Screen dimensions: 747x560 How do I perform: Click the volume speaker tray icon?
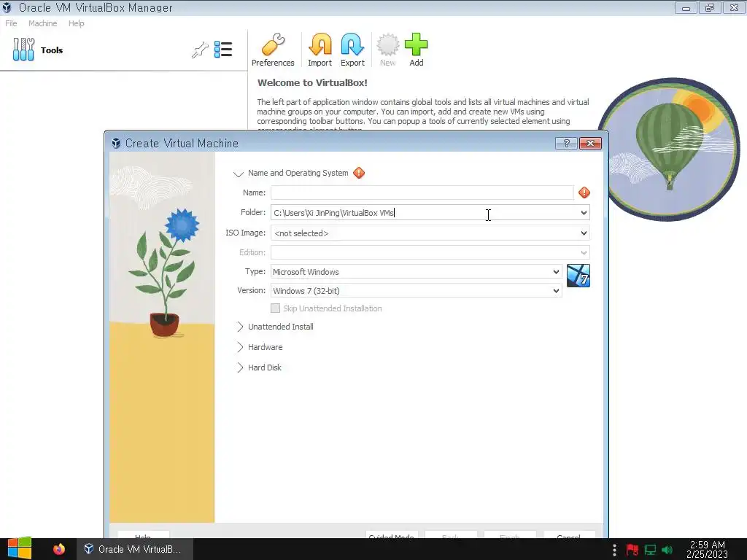(x=667, y=550)
